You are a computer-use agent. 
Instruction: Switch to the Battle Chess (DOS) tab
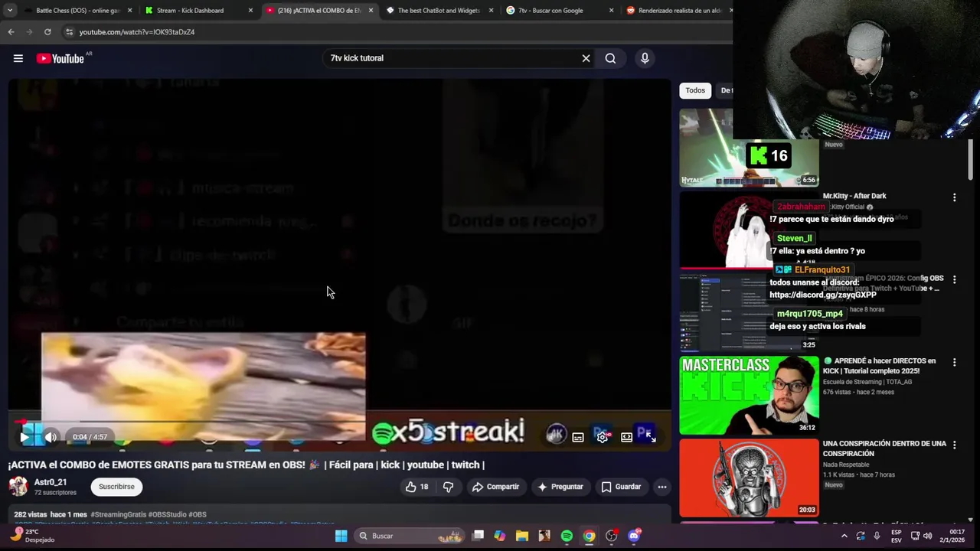click(x=77, y=11)
